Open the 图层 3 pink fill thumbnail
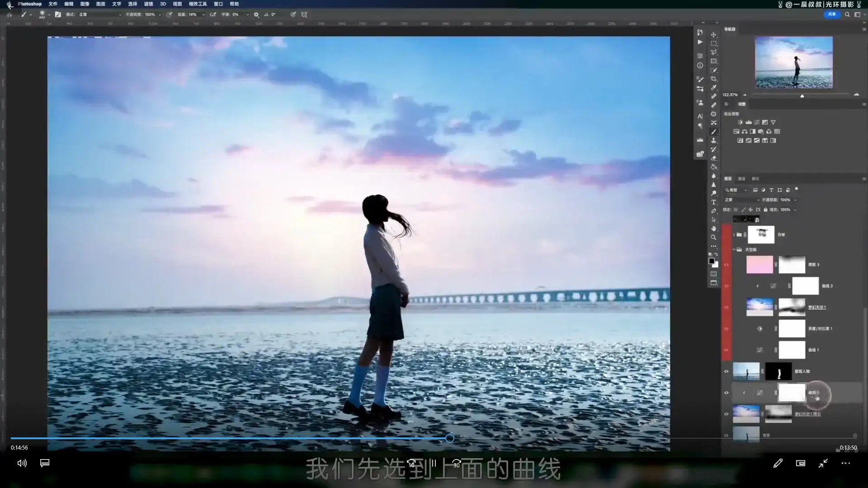 coord(759,265)
